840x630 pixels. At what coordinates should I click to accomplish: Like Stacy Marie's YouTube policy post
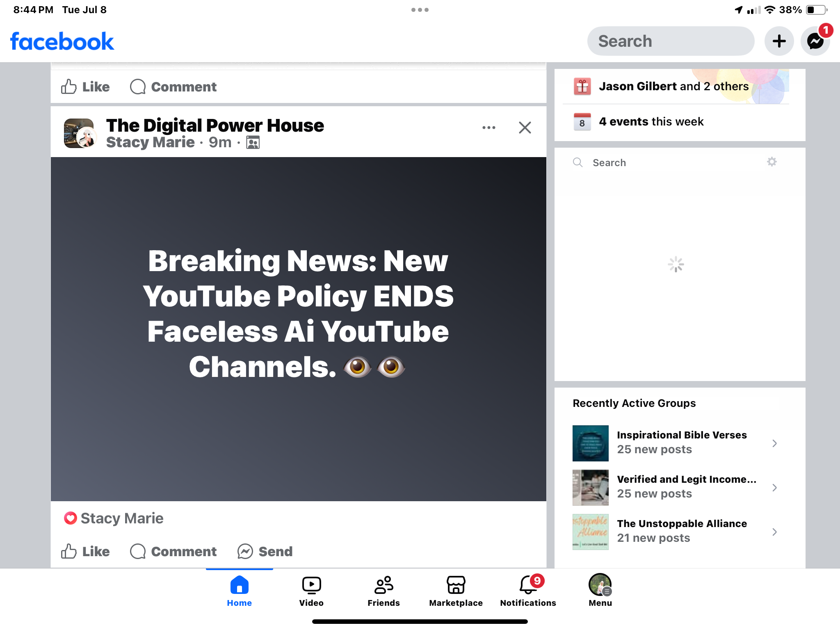click(85, 551)
